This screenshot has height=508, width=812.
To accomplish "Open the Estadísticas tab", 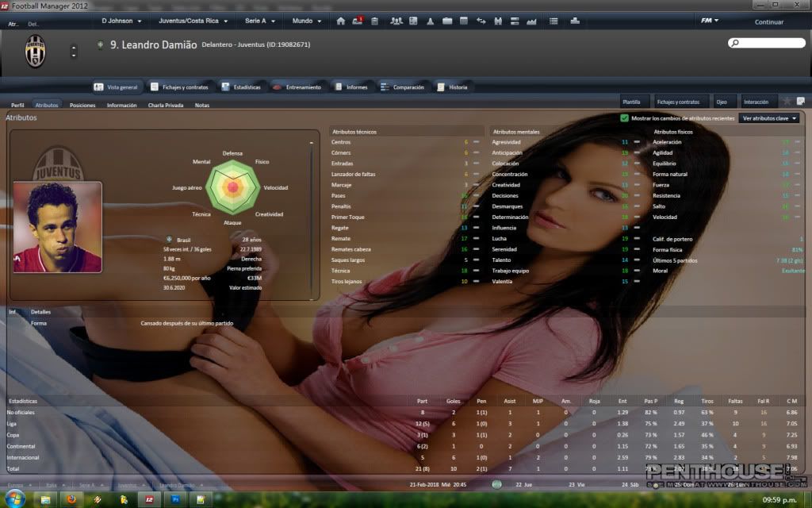I will tap(241, 87).
